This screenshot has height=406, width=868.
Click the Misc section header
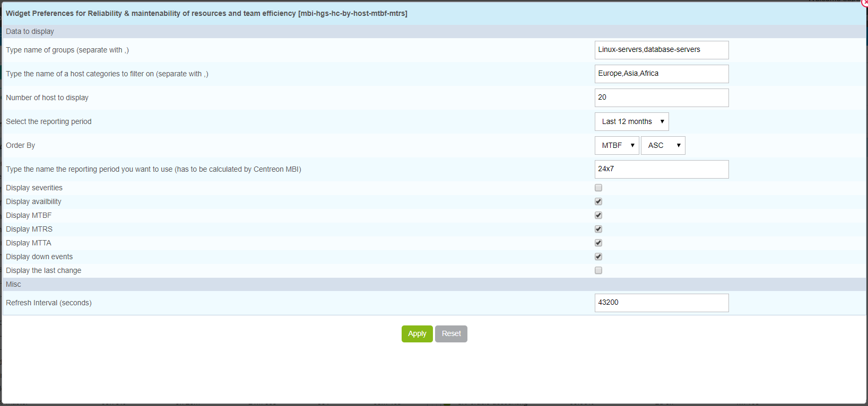tap(14, 284)
